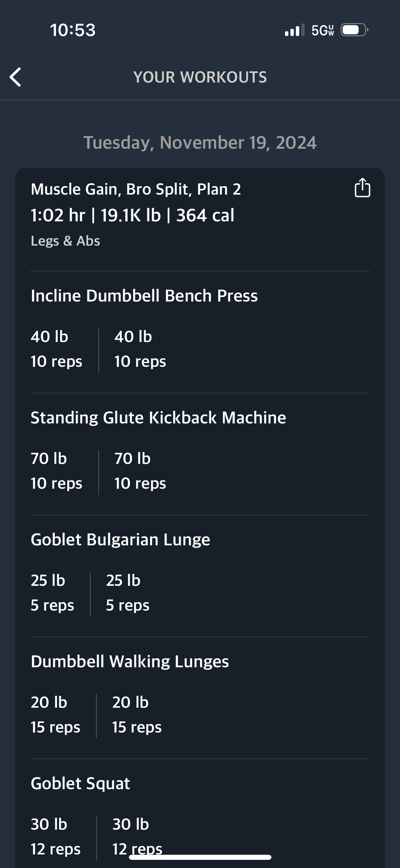Tap the 1:02 hr workout summary stats
Viewport: 400px width, 868px height.
tap(132, 215)
